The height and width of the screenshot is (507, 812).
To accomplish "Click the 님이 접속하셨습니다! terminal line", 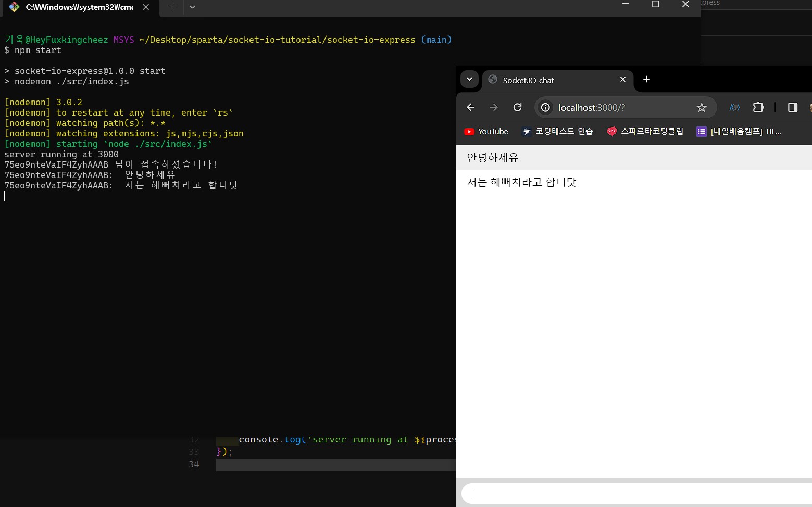I will point(111,165).
